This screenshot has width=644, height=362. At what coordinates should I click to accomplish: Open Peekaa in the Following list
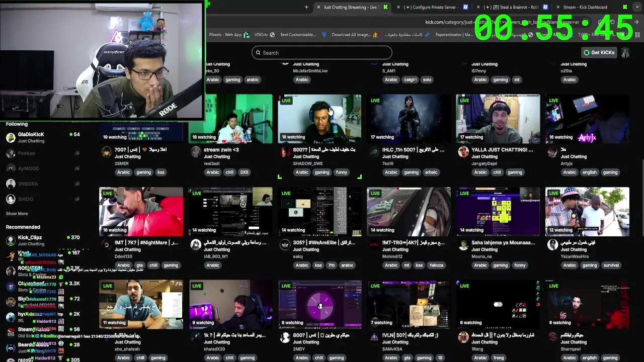(x=43, y=153)
